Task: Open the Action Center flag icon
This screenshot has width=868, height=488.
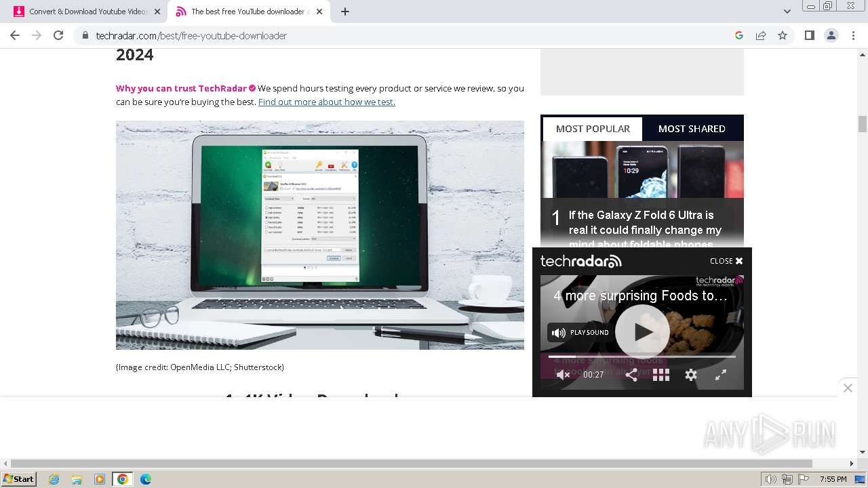Action: point(804,479)
